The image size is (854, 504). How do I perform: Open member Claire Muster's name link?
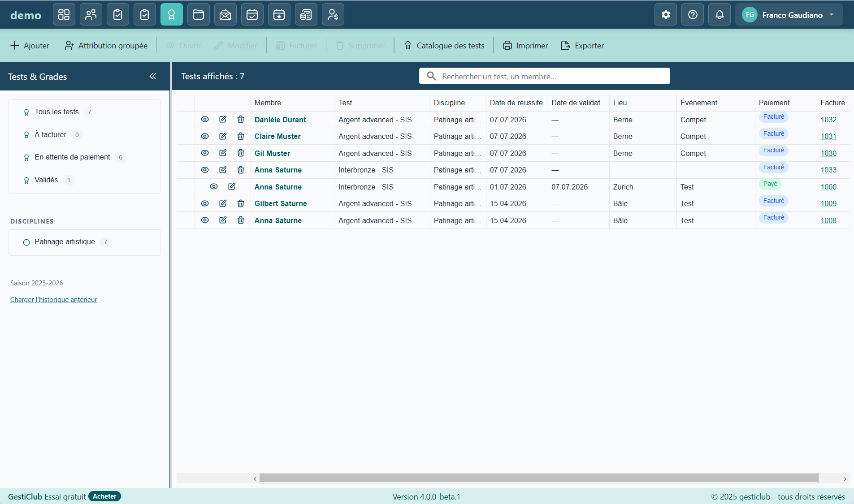[277, 136]
